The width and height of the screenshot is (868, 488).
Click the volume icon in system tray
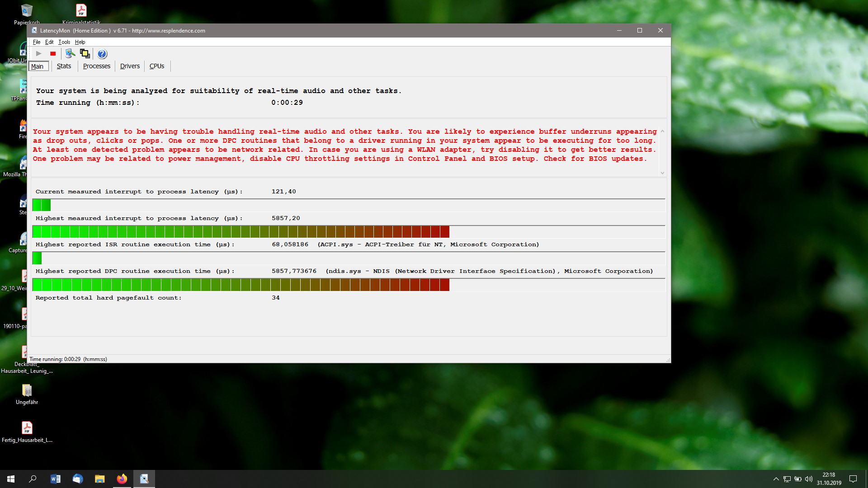pyautogui.click(x=809, y=479)
